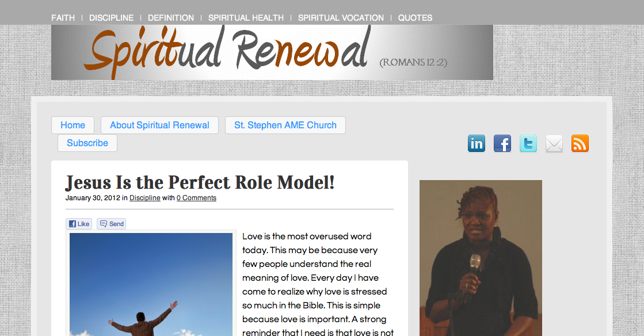Screen dimensions: 644x336
Task: Open the LinkedIn social icon
Action: point(477,143)
